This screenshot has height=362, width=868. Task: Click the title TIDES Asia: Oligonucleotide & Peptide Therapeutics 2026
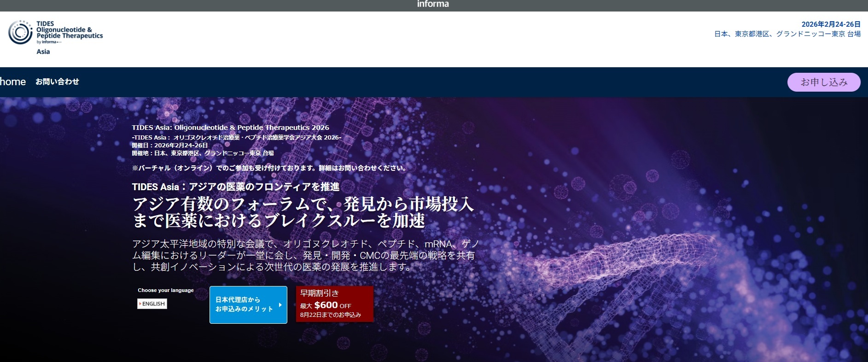tap(231, 128)
